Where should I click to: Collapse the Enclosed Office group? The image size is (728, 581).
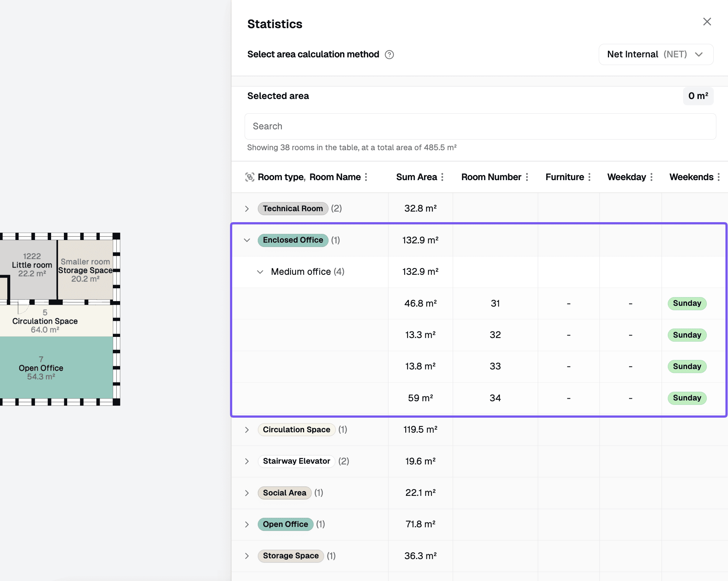(247, 240)
